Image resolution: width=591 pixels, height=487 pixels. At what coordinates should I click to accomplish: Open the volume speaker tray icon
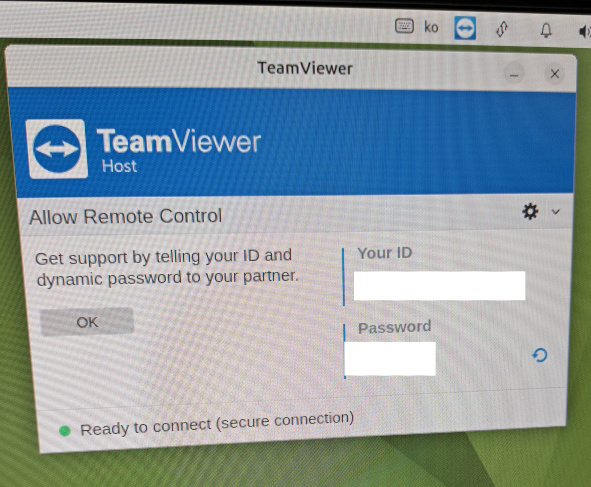tap(585, 32)
